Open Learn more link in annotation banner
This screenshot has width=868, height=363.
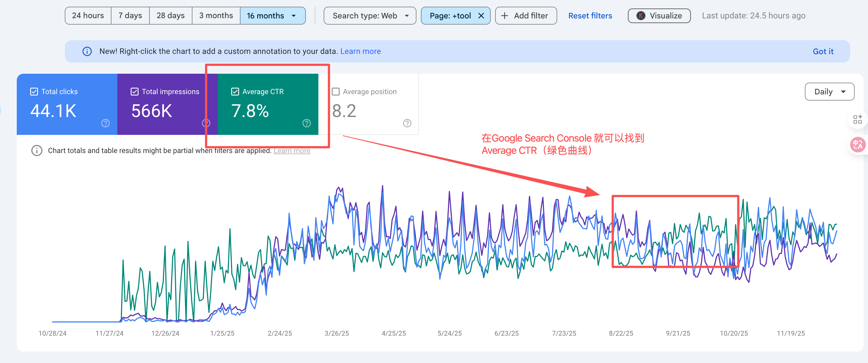click(x=360, y=51)
